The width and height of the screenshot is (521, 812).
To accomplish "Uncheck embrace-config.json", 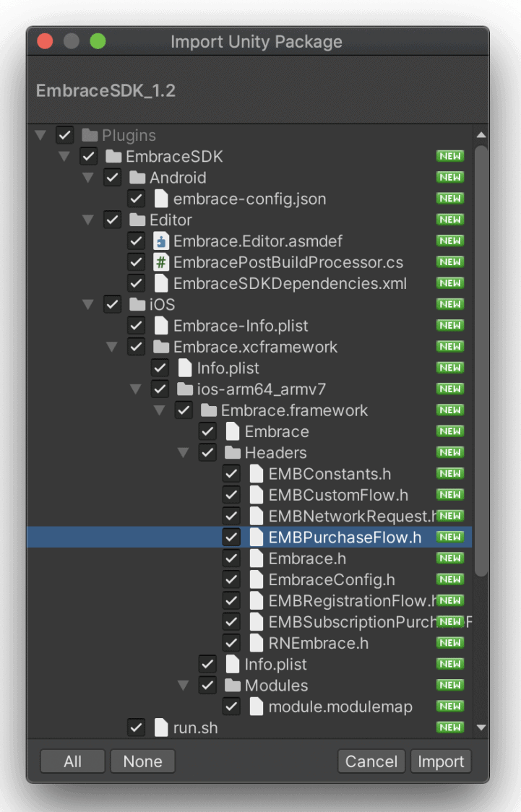I will (137, 198).
